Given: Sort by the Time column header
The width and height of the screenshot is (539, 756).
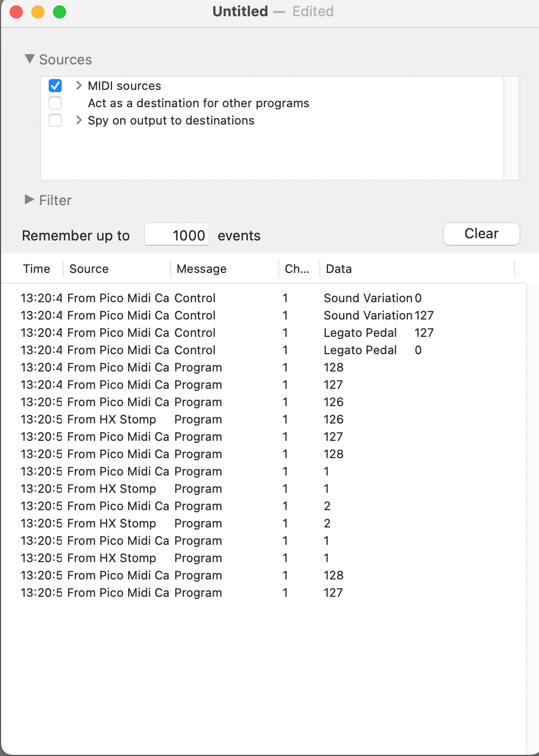Looking at the screenshot, I should coord(37,269).
